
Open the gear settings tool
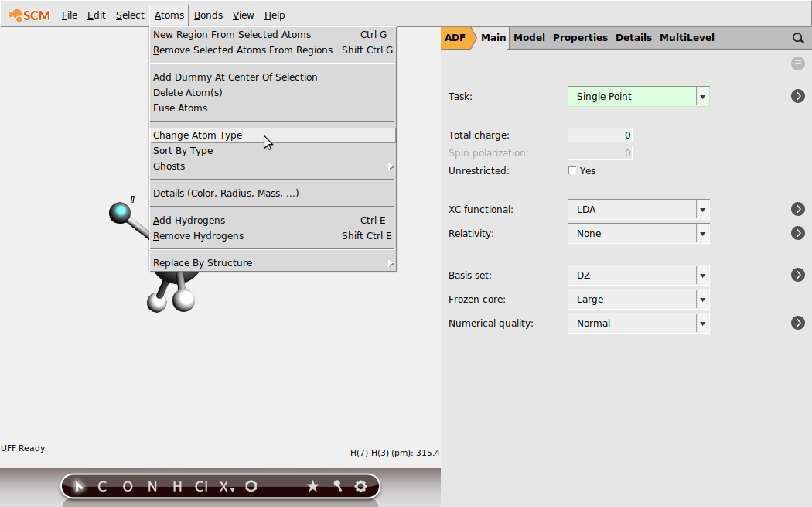361,486
